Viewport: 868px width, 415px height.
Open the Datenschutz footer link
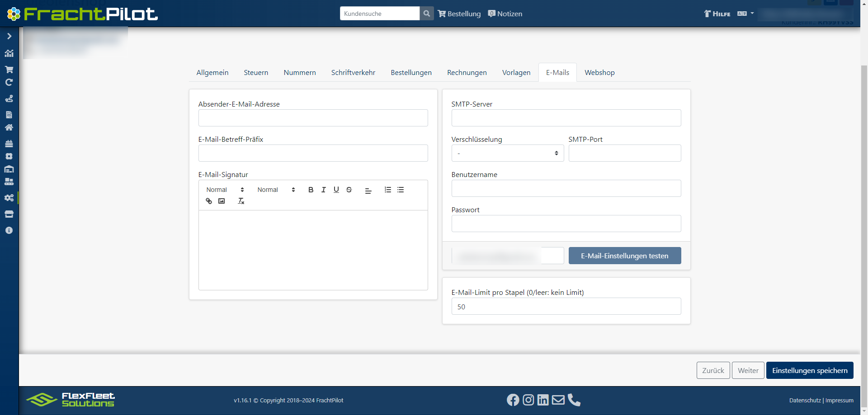pos(805,400)
